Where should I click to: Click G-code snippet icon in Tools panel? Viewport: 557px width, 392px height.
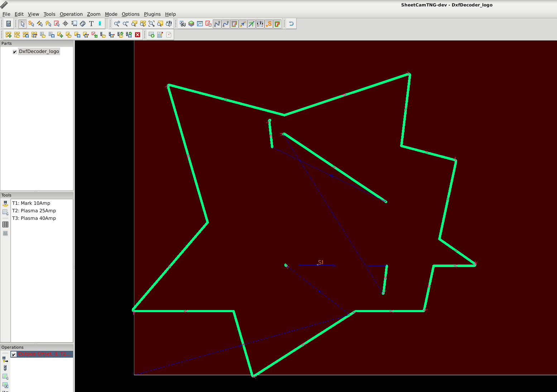click(5, 212)
